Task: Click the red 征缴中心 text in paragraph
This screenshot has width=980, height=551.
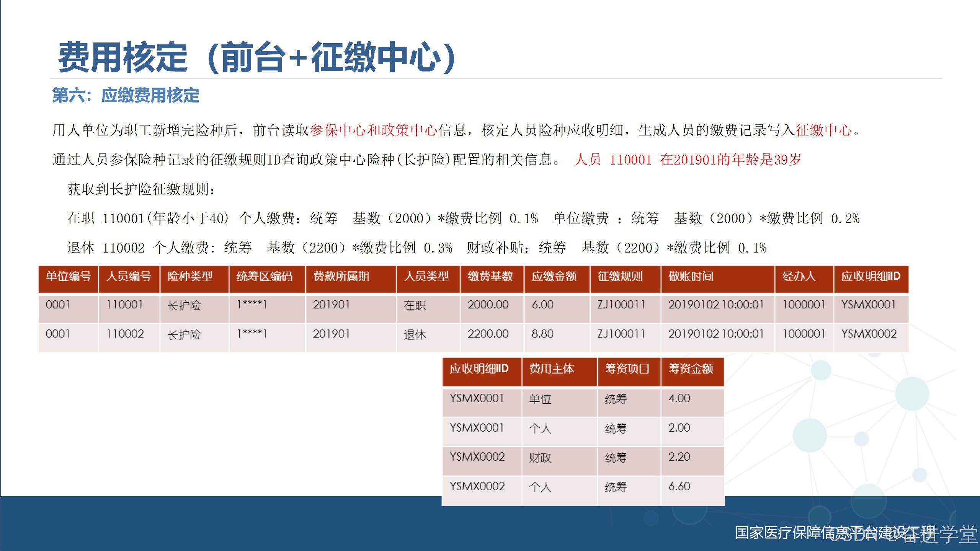Action: tap(824, 130)
